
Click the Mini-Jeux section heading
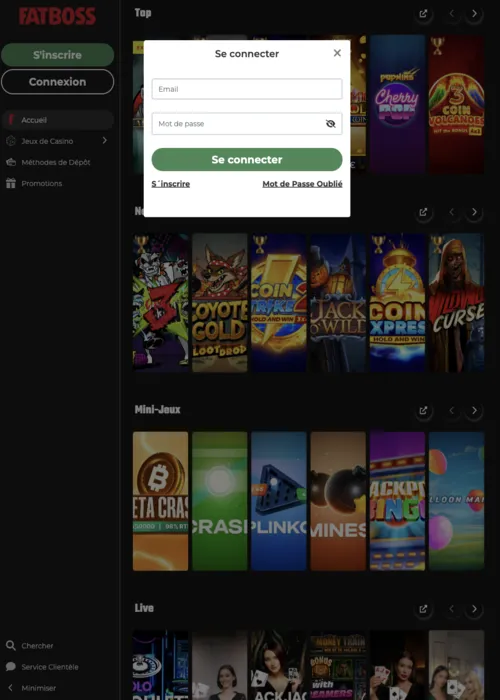157,409
